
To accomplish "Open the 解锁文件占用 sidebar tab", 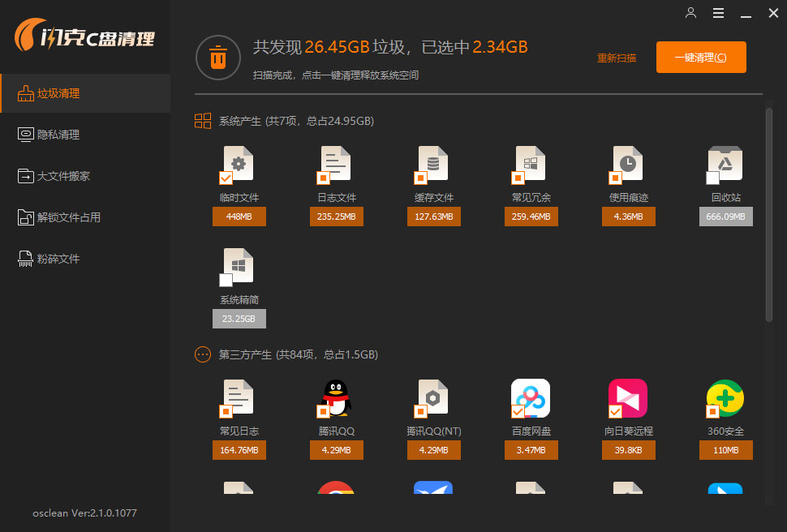I will point(85,217).
